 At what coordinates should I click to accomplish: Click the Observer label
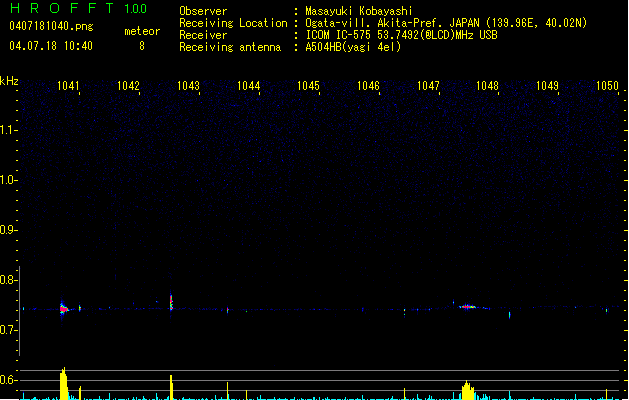pyautogui.click(x=203, y=11)
